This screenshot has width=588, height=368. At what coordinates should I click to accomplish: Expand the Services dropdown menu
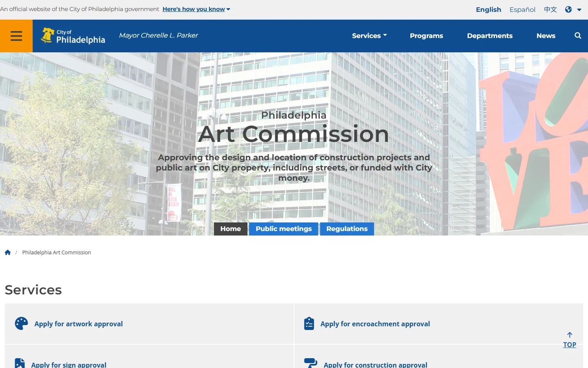click(x=370, y=36)
